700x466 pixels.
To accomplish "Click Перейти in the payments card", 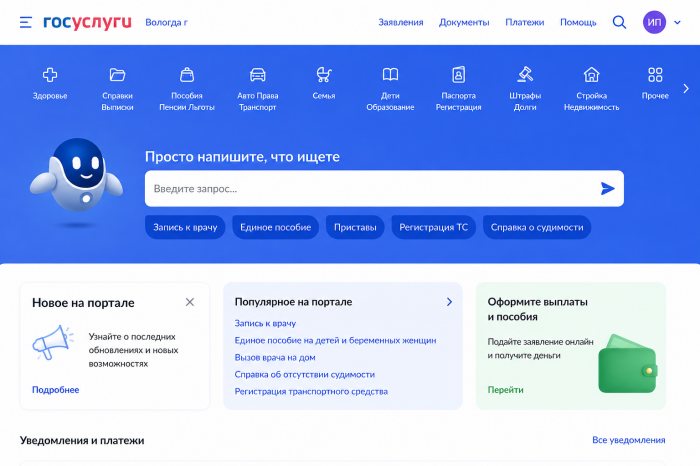I will tap(505, 390).
